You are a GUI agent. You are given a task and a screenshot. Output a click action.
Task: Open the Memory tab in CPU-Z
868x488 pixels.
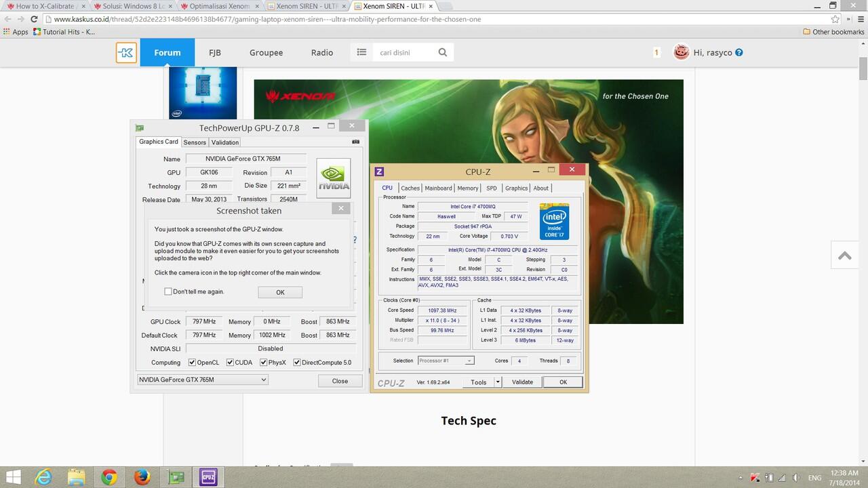click(x=468, y=188)
